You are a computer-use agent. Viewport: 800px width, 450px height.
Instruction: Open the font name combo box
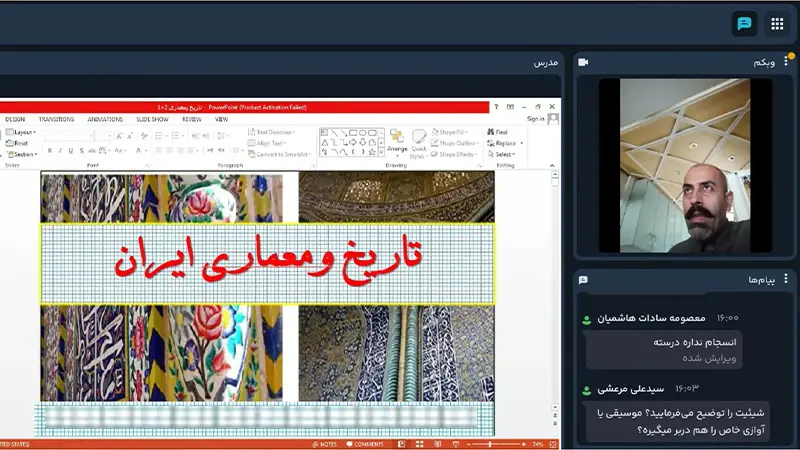pyautogui.click(x=69, y=136)
